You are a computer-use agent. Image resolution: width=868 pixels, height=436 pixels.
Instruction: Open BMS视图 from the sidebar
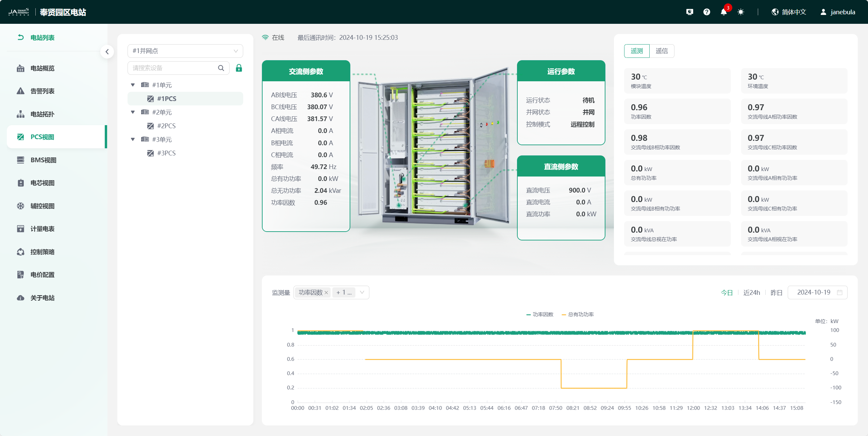coord(43,160)
